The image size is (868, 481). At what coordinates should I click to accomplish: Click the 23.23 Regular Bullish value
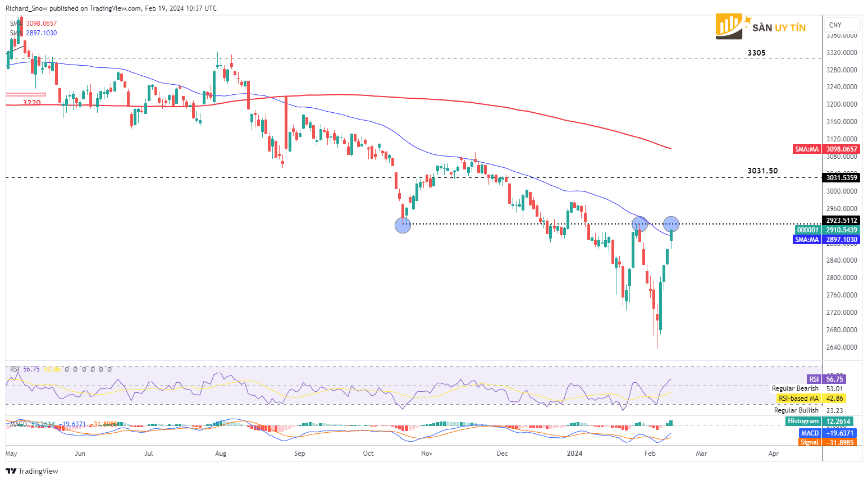coord(835,410)
